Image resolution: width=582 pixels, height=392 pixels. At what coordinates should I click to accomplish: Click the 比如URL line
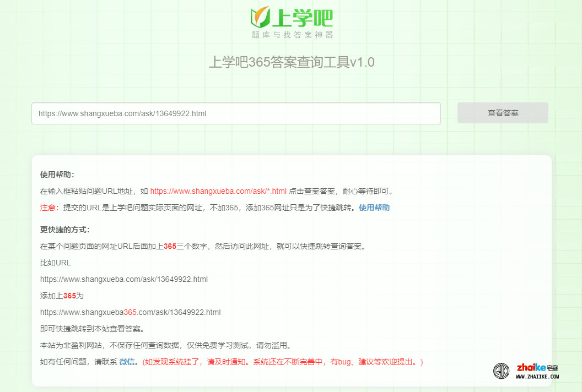click(x=55, y=263)
